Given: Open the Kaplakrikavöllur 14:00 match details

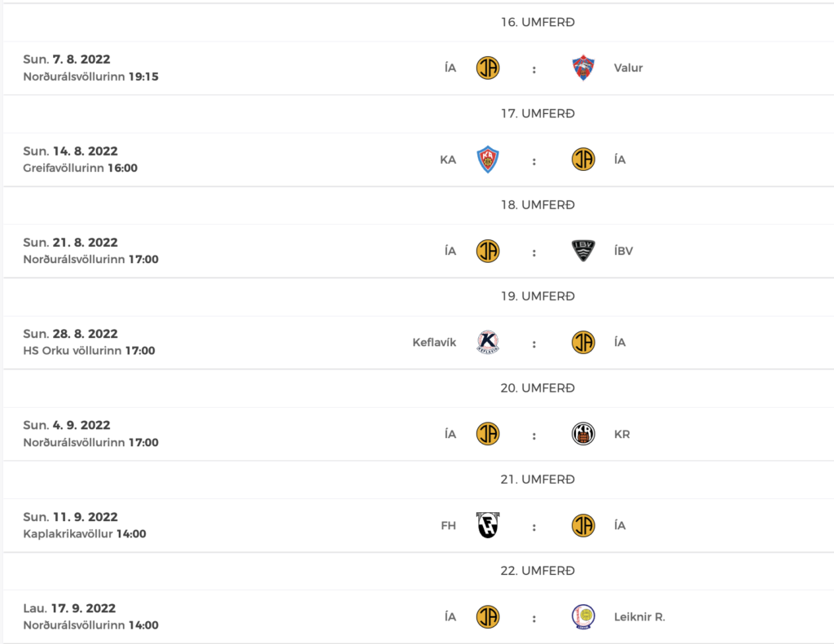Looking at the screenshot, I should pyautogui.click(x=85, y=534).
